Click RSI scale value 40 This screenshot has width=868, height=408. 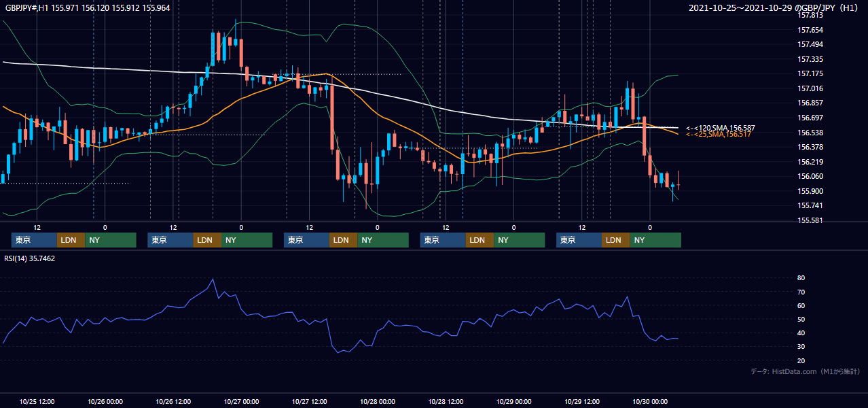pos(801,333)
